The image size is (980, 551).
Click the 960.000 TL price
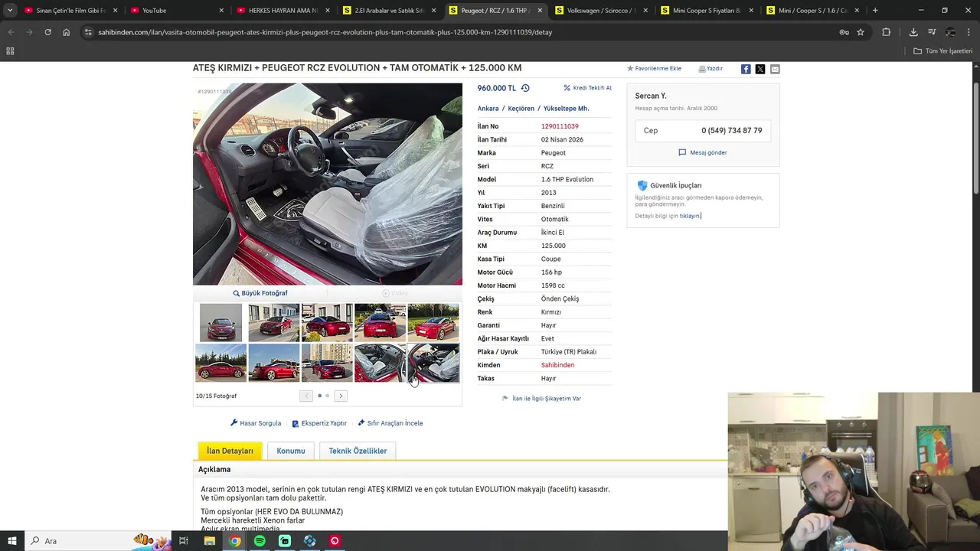tap(496, 88)
